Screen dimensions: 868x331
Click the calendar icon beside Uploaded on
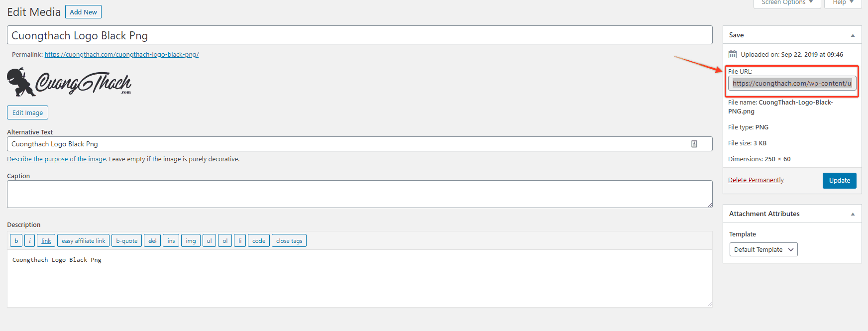(x=733, y=54)
